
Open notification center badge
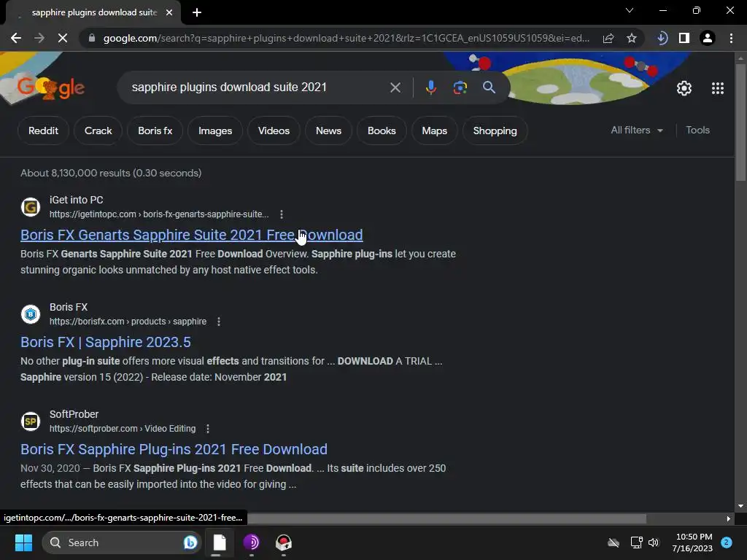(x=726, y=542)
